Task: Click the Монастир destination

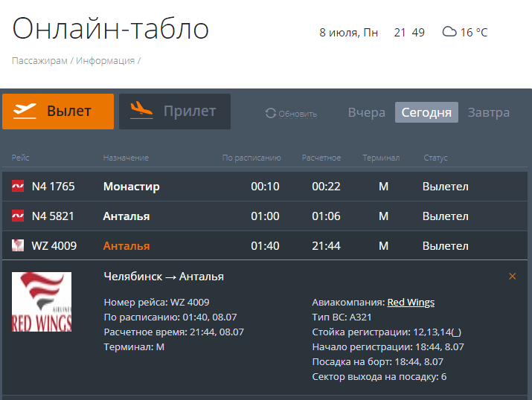Action: click(131, 187)
